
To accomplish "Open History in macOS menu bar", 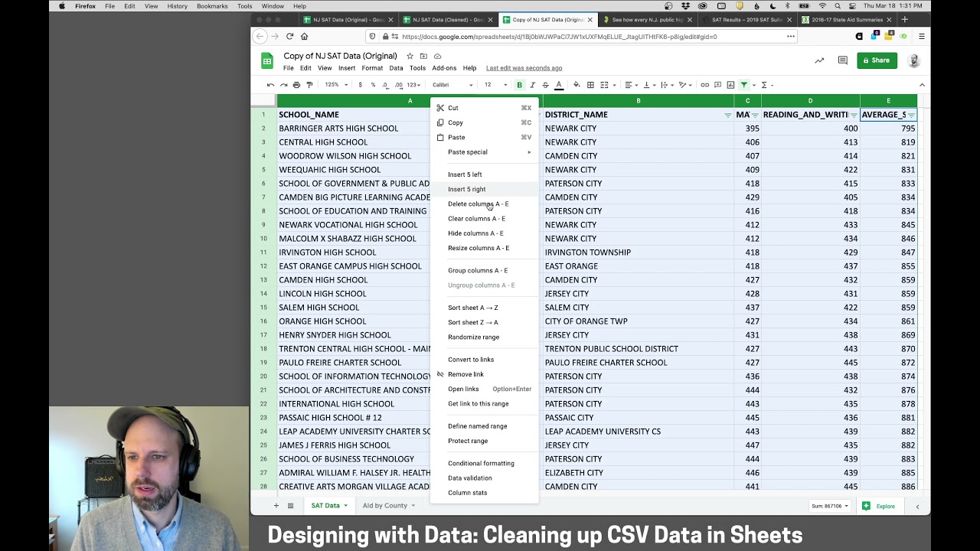I will 177,6.
